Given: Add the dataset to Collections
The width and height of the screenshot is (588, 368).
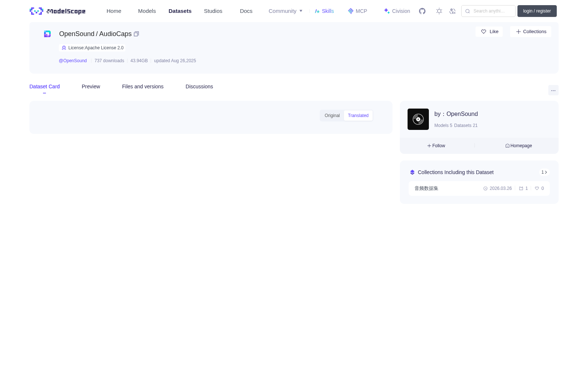Looking at the screenshot, I should click(531, 32).
